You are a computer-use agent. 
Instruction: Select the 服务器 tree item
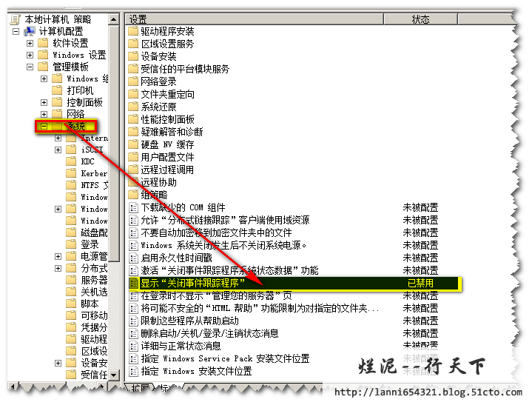pyautogui.click(x=94, y=280)
